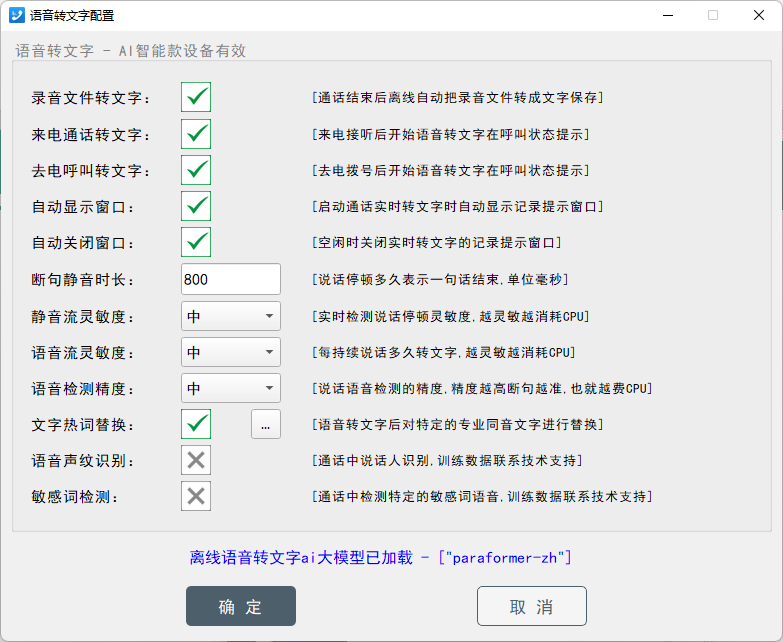Screen dimensions: 783x642
Task: Enable the 敏感词检测 checkbox
Action: tap(196, 496)
